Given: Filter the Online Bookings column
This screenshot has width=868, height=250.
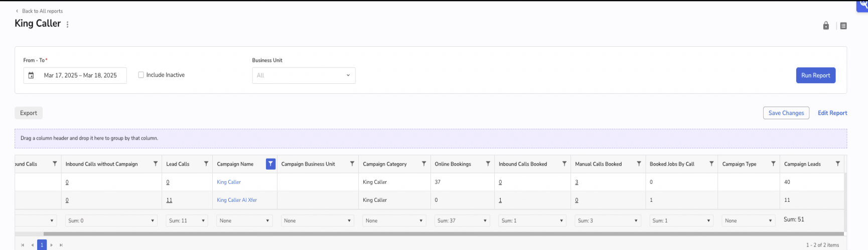Looking at the screenshot, I should pos(488,164).
